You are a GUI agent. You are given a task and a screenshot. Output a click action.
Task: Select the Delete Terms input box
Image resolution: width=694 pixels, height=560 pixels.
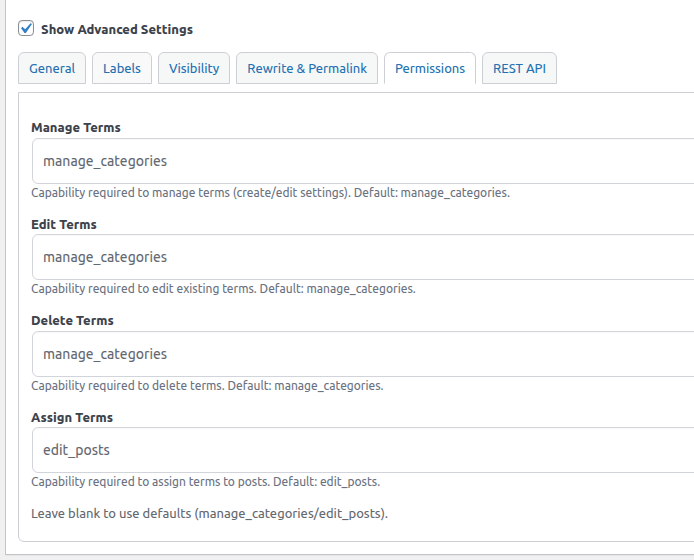pos(363,354)
